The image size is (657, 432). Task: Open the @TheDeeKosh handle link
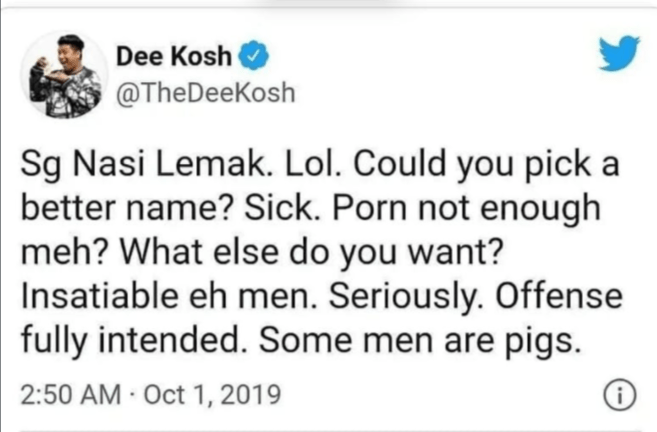(x=205, y=93)
